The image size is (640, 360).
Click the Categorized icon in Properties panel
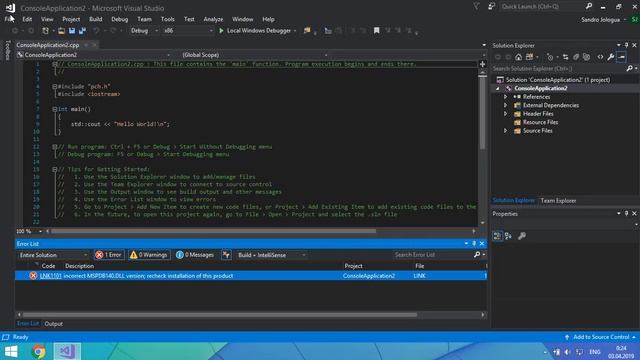point(497,236)
